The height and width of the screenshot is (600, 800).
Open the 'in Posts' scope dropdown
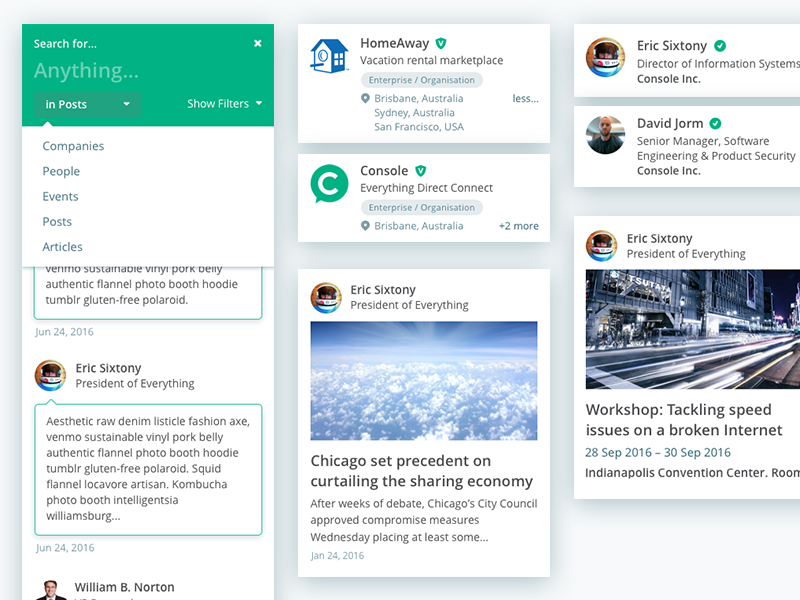(87, 104)
